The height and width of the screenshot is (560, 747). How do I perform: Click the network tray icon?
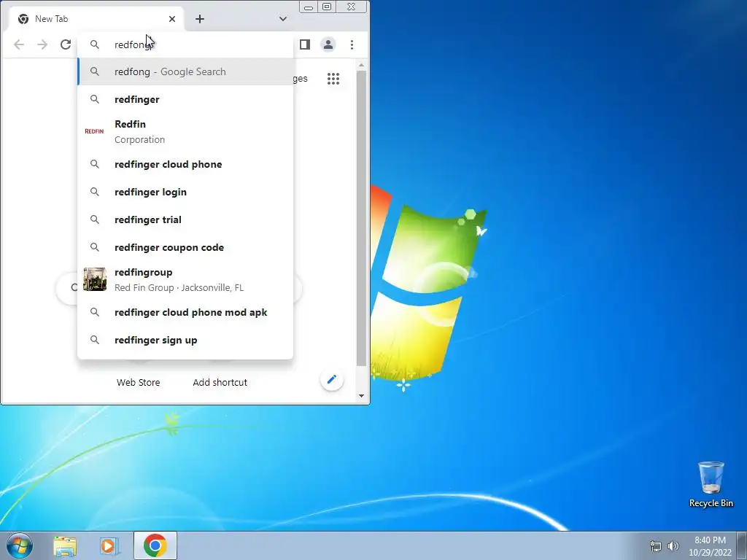click(x=656, y=546)
